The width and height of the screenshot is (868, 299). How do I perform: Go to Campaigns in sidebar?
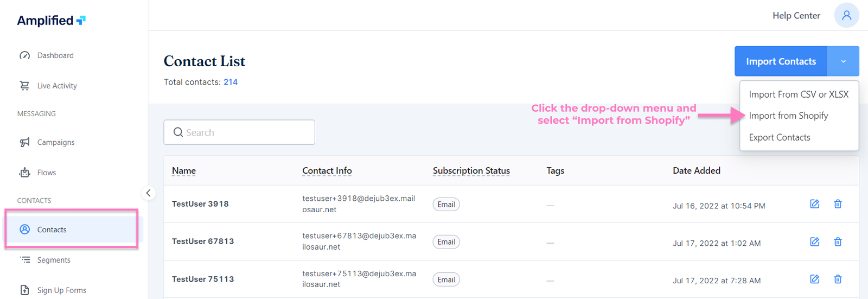[55, 142]
